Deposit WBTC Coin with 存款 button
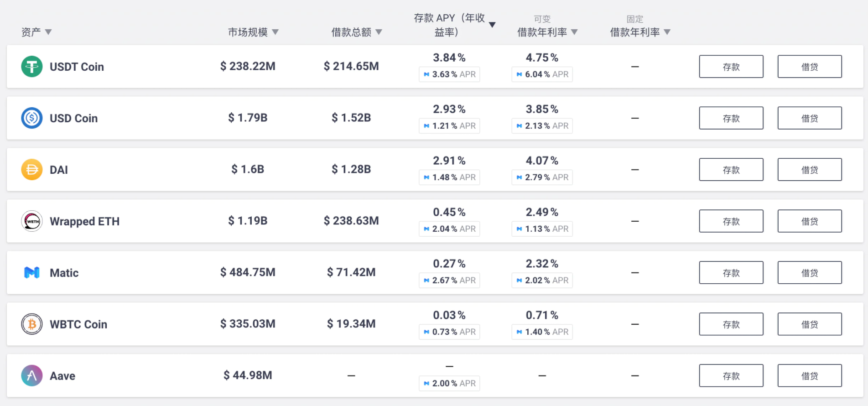Viewport: 868px width, 406px height. [731, 324]
